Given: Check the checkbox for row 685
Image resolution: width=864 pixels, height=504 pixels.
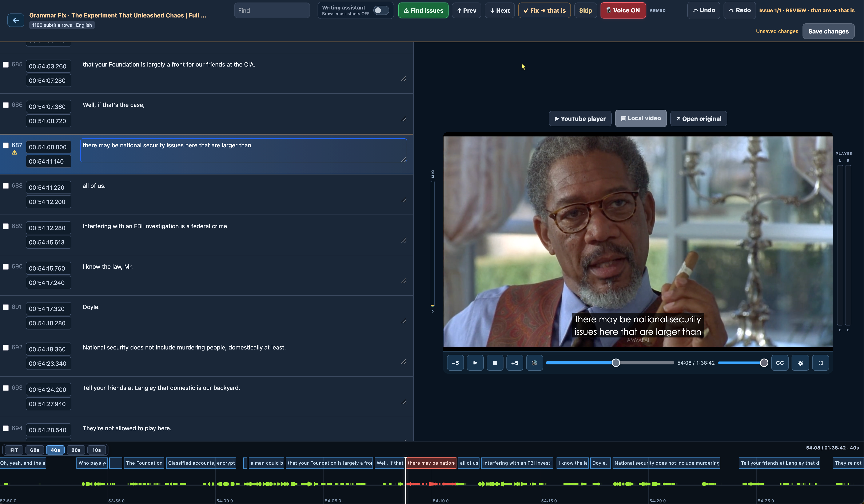Looking at the screenshot, I should click(6, 64).
